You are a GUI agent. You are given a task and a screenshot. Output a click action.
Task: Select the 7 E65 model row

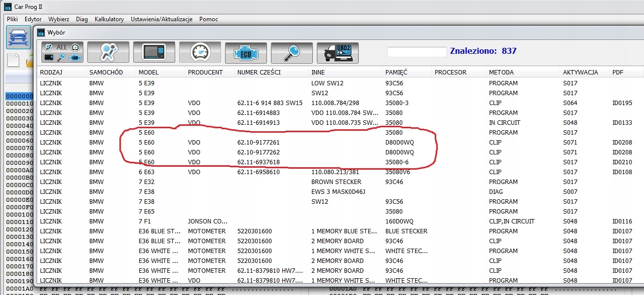(x=341, y=211)
